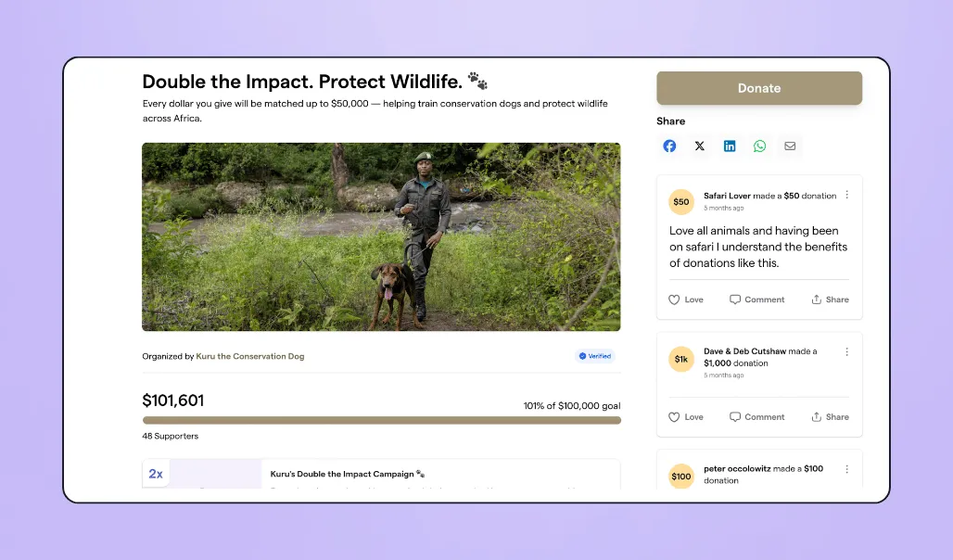Comment on Dave & Deb Cutshaw's donation
953x560 pixels.
coord(756,416)
